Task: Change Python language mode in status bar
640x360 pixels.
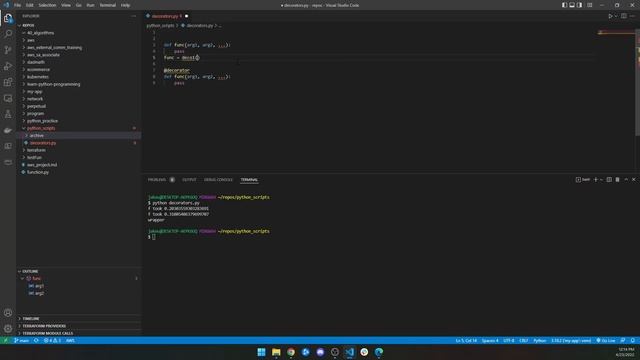Action: (x=540, y=340)
